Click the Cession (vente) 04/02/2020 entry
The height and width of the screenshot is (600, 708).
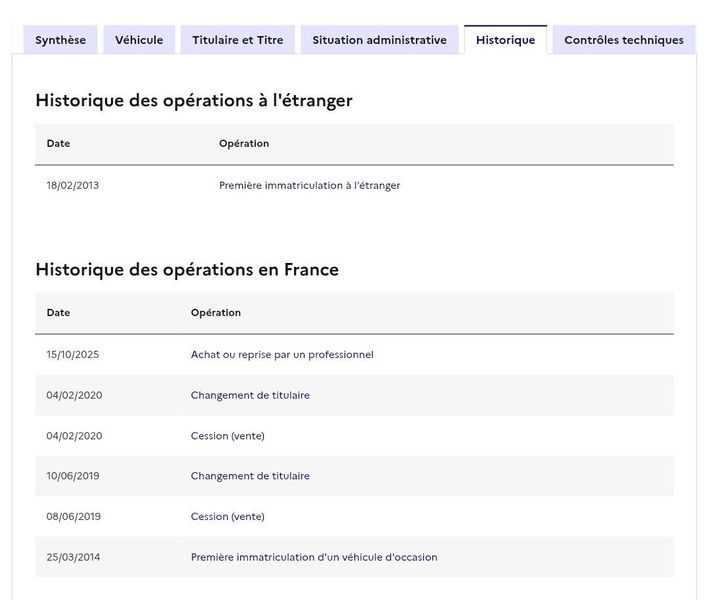(227, 436)
